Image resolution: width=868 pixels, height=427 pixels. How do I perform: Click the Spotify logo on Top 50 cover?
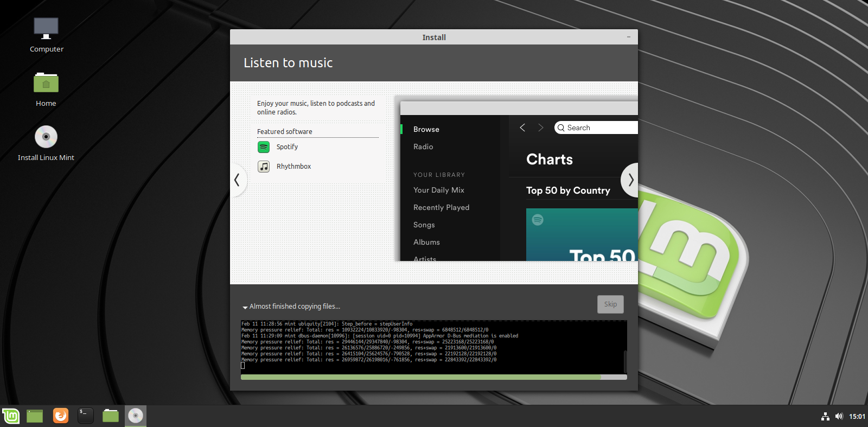click(538, 220)
